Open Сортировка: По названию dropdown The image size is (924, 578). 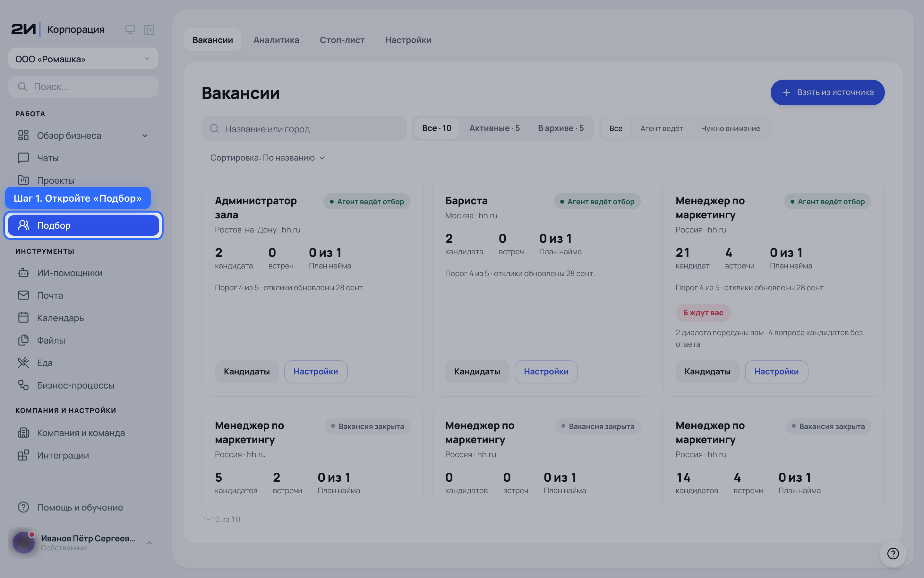267,157
